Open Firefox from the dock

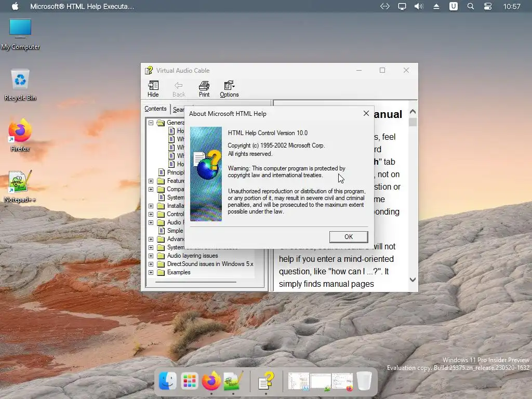[211, 381]
